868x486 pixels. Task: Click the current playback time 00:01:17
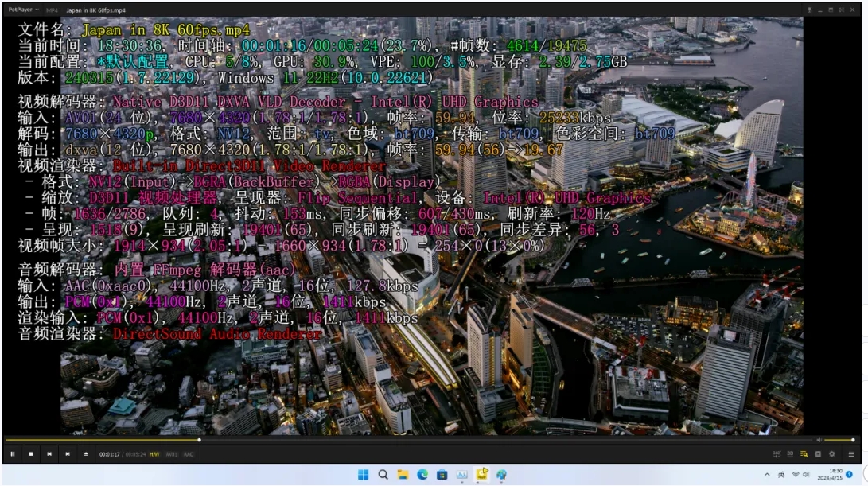click(109, 454)
